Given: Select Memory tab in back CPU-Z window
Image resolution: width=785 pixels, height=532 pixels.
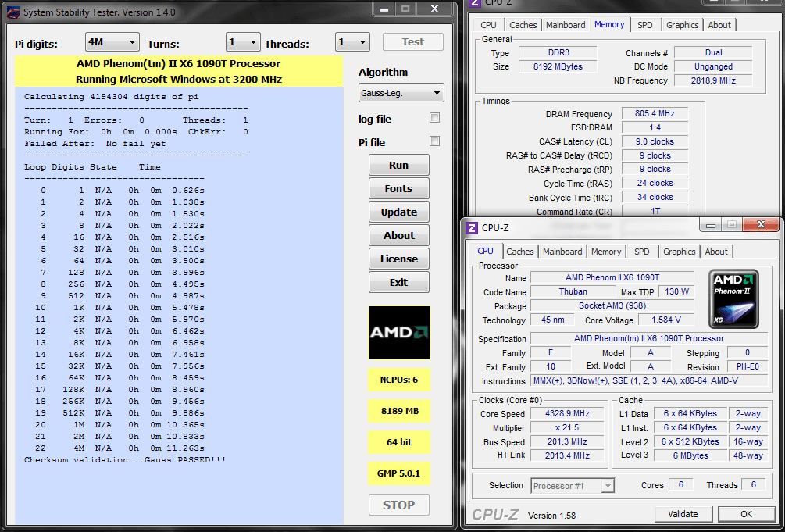Looking at the screenshot, I should [609, 24].
